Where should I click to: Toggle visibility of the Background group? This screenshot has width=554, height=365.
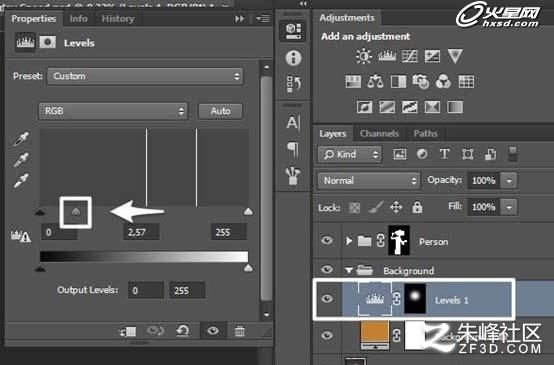tap(327, 269)
